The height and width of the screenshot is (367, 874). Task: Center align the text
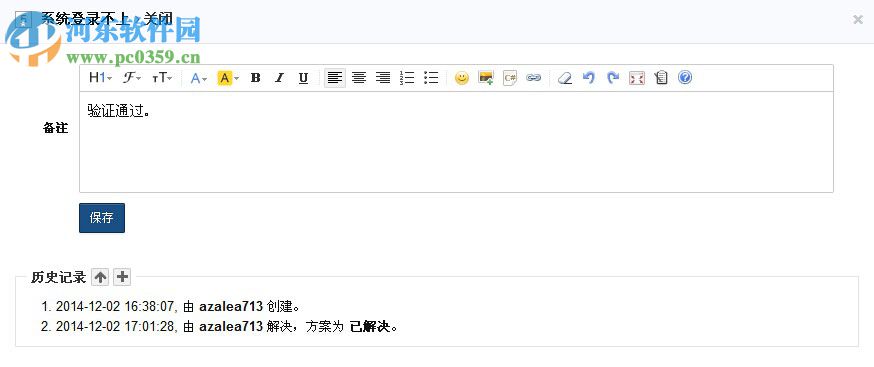[359, 78]
